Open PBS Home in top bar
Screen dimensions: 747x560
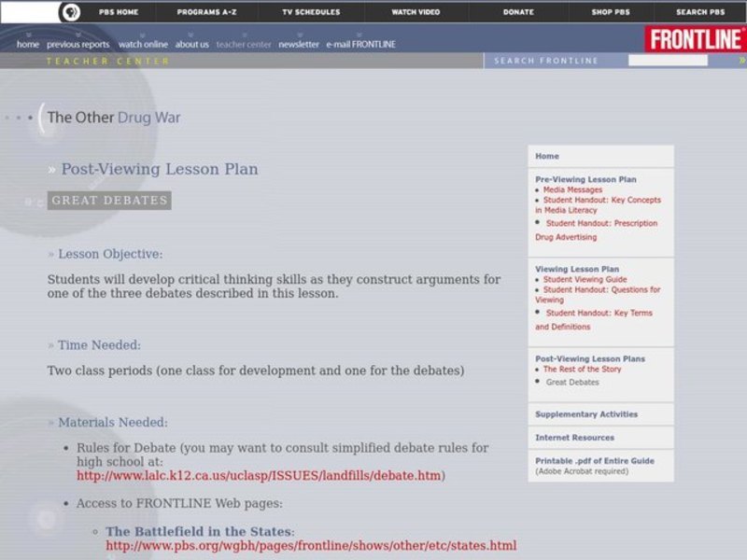point(113,12)
